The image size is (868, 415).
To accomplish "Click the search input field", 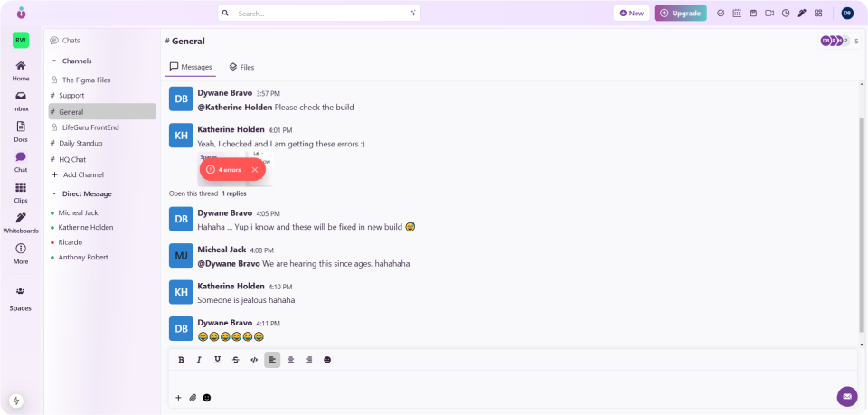I will [x=319, y=14].
